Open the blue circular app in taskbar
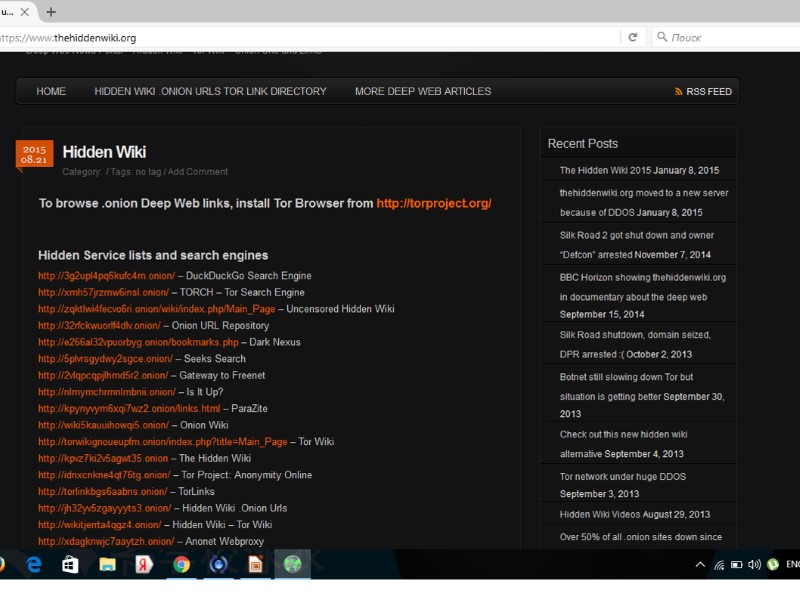The image size is (800, 600). click(218, 564)
